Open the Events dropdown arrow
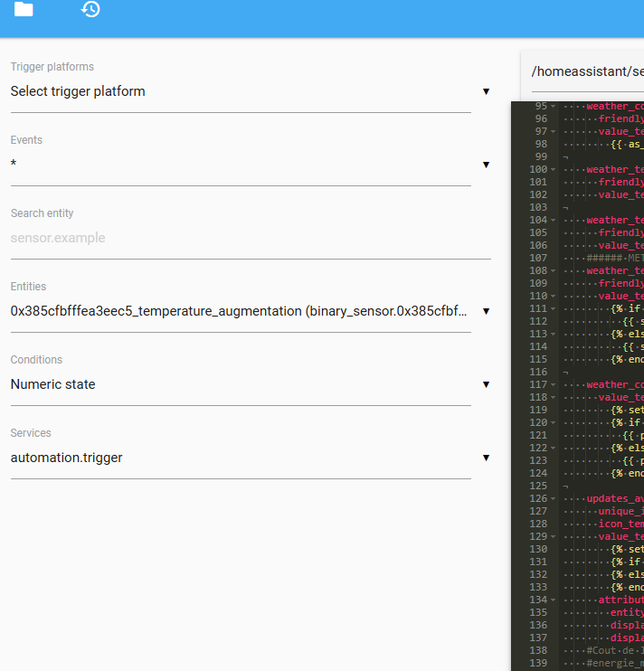 point(486,165)
